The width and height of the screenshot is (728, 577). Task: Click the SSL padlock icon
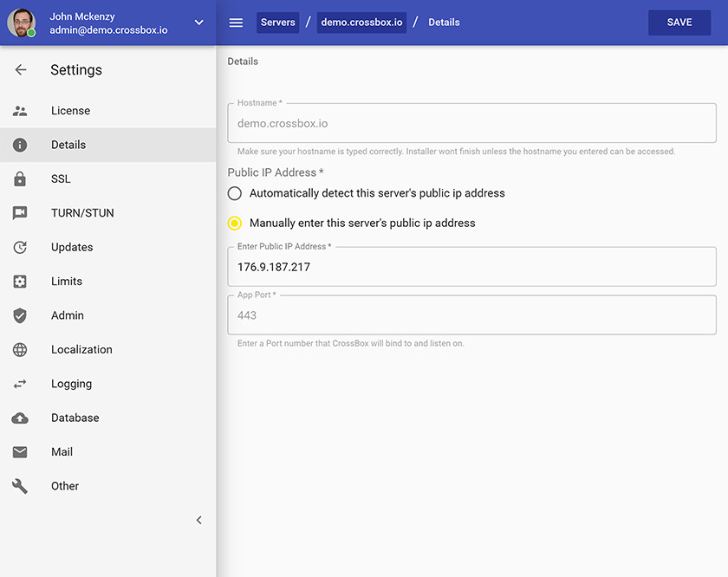point(20,178)
